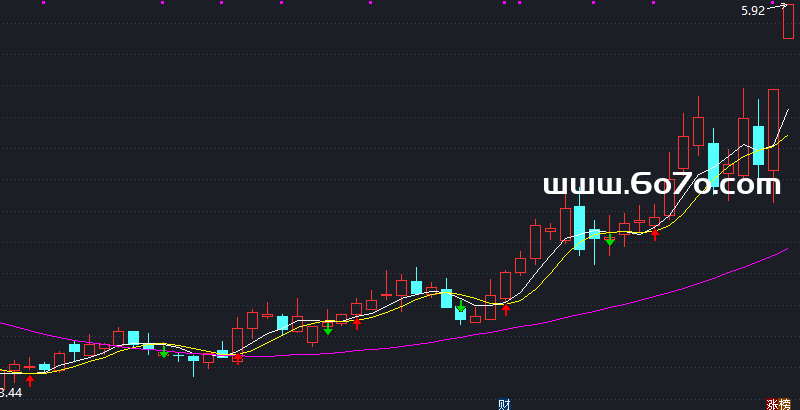This screenshot has height=410, width=800.
Task: Click the rightmost green down-arrow sell signal
Action: click(x=609, y=240)
